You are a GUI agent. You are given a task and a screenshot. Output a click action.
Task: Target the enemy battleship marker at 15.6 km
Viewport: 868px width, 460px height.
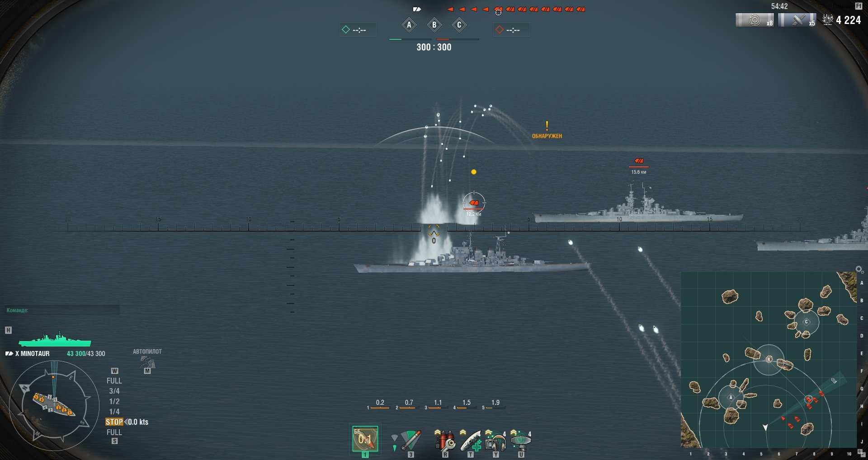[639, 161]
